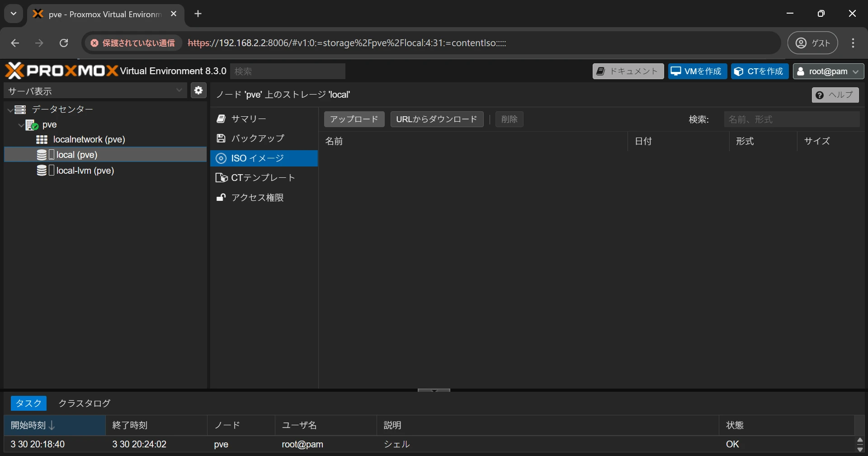
Task: Open the CT templates section
Action: click(x=264, y=178)
